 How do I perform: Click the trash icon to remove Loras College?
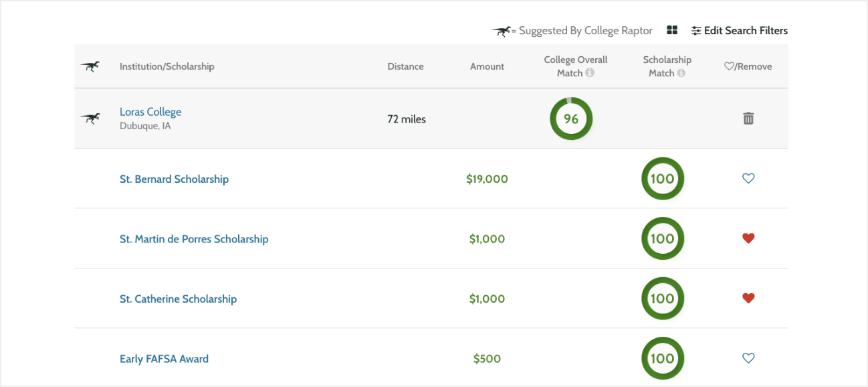(x=748, y=118)
